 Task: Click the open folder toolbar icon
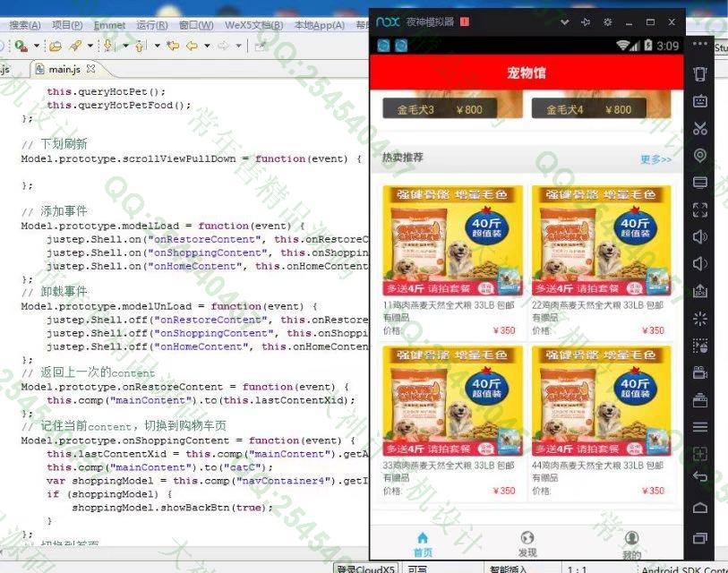coord(56,46)
